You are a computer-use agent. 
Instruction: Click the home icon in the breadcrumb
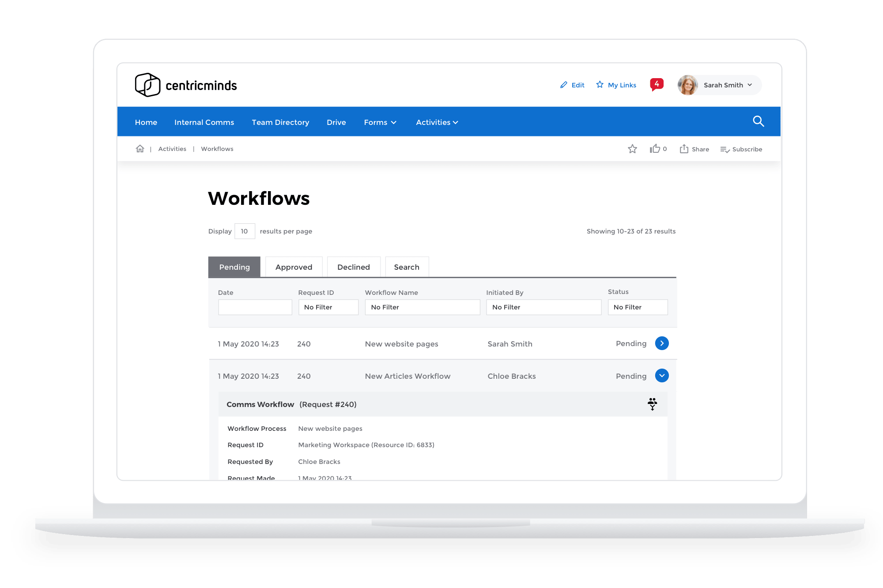[x=140, y=149]
